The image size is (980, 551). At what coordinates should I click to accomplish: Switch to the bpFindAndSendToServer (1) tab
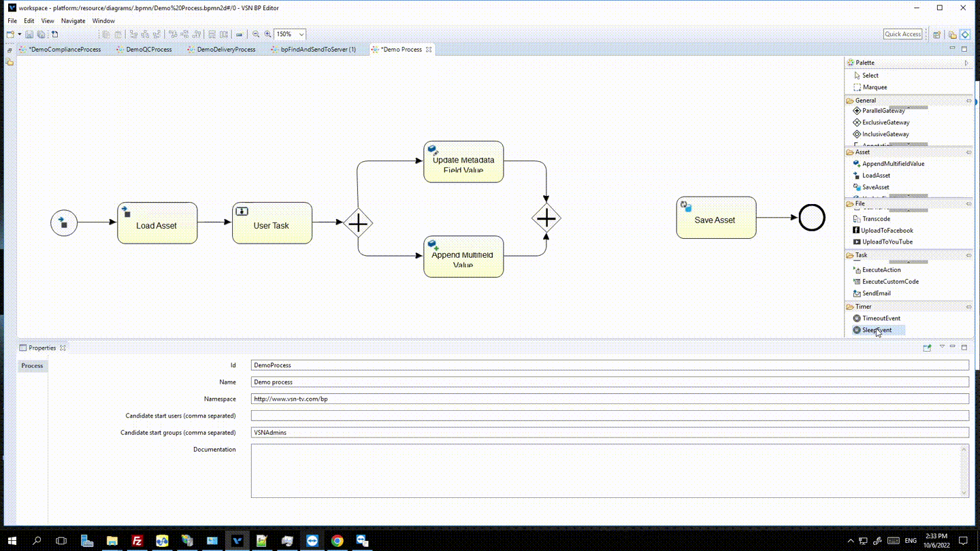[313, 50]
